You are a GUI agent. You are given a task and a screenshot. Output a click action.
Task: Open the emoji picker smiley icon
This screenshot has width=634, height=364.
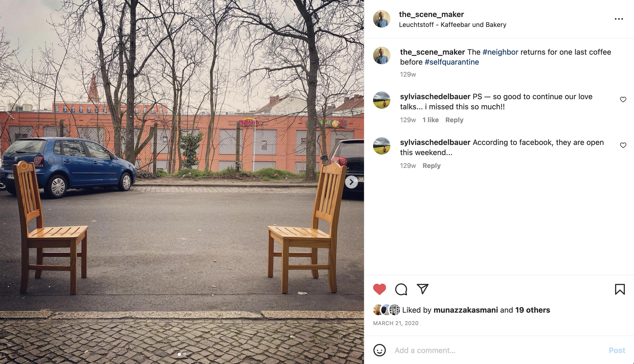pyautogui.click(x=380, y=350)
